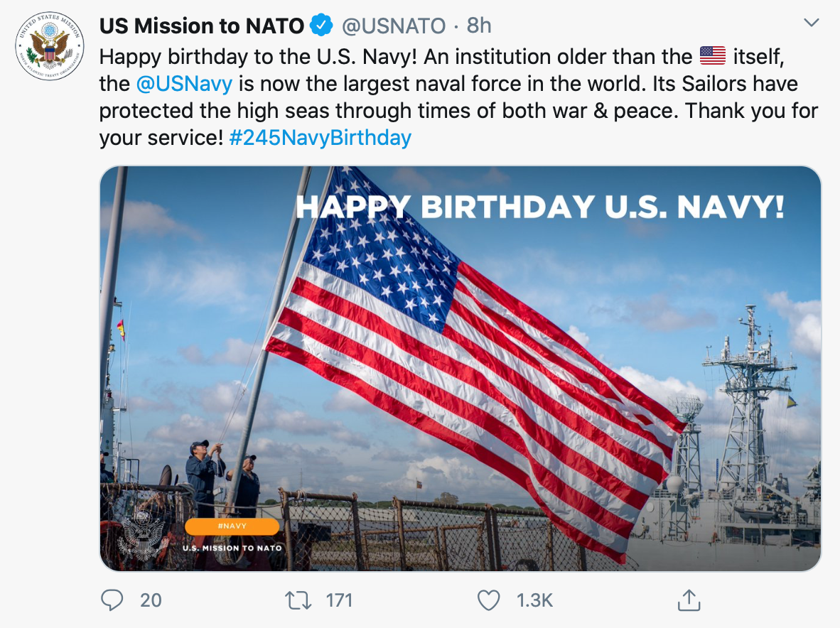Image resolution: width=840 pixels, height=628 pixels.
Task: Click the reply speech bubble icon
Action: (x=112, y=600)
